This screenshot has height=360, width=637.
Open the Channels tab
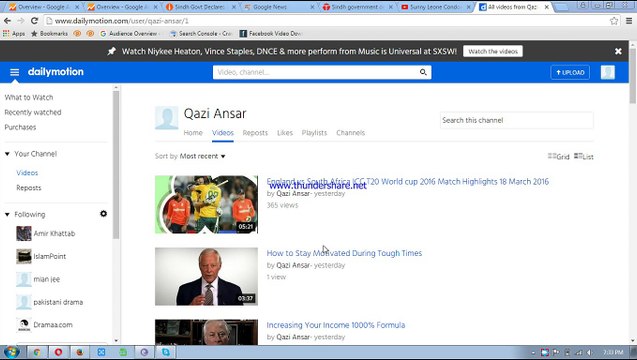[x=351, y=133]
